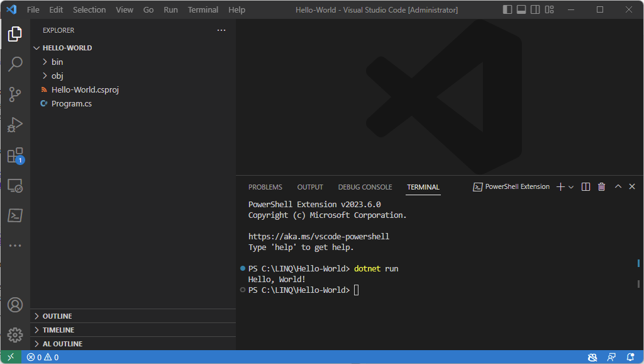Viewport: 644px width, 364px height.
Task: Switch to the OUTPUT tab
Action: 310,187
